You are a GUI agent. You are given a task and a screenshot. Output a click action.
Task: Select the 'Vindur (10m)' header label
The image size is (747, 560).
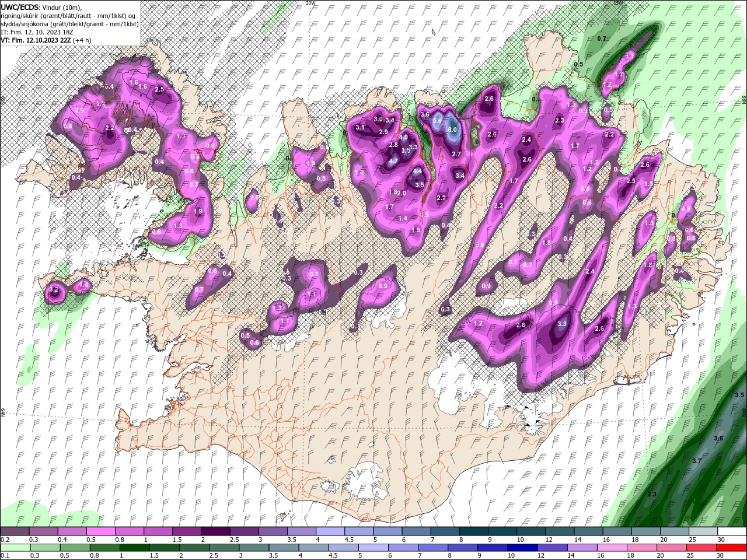pyautogui.click(x=62, y=7)
